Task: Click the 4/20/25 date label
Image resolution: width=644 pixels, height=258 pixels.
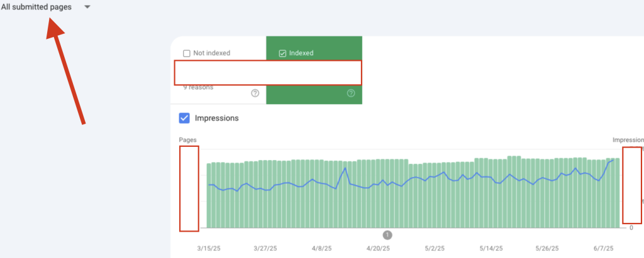Action: (378, 249)
